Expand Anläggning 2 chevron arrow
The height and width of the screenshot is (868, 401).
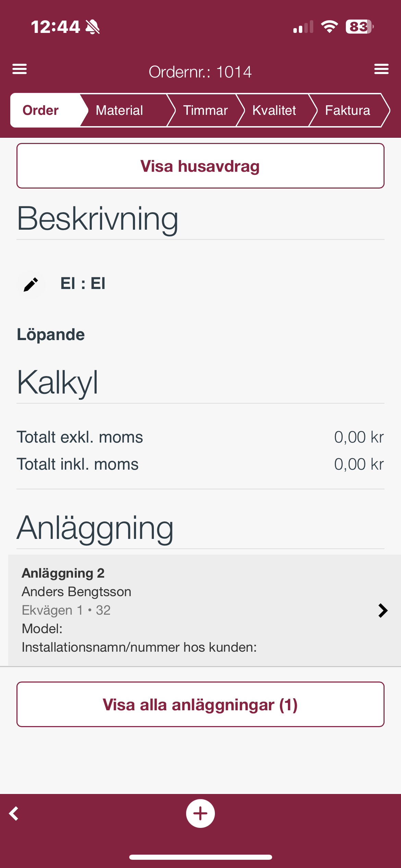pyautogui.click(x=382, y=611)
